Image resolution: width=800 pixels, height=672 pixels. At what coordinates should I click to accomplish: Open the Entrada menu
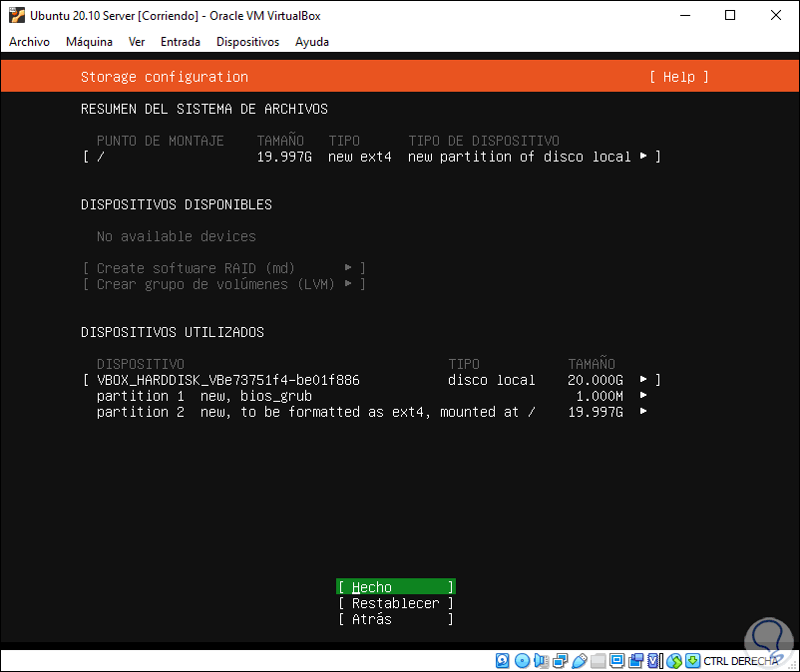coord(181,42)
